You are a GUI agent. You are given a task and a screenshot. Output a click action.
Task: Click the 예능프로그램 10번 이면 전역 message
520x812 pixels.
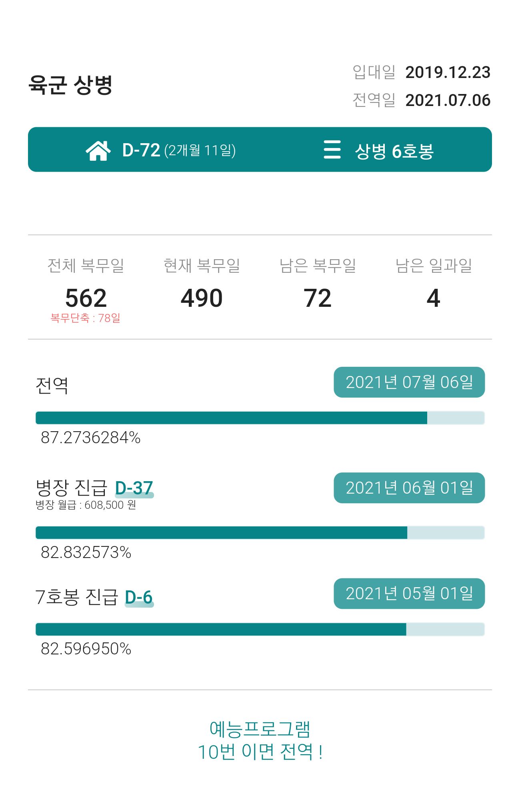[260, 740]
